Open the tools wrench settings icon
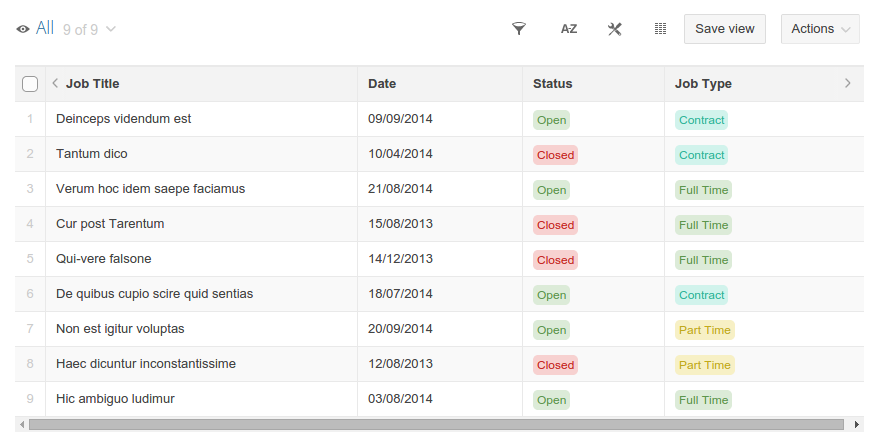 click(x=615, y=29)
